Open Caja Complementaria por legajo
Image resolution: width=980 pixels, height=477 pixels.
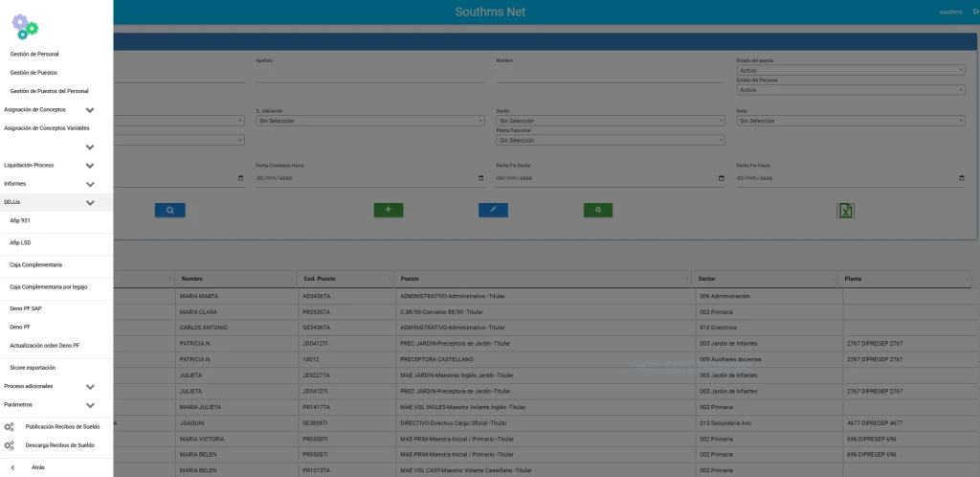pyautogui.click(x=49, y=287)
